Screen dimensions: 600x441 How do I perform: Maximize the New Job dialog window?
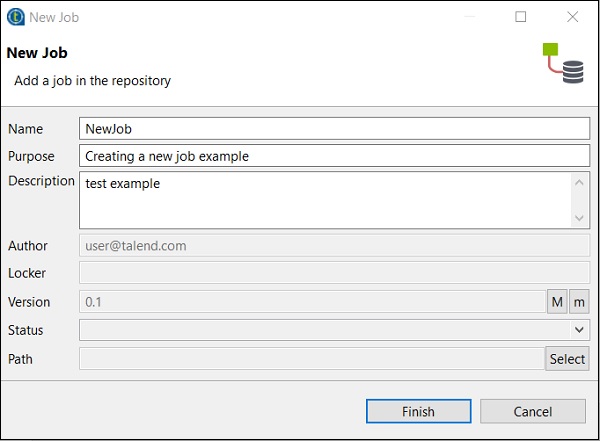520,17
